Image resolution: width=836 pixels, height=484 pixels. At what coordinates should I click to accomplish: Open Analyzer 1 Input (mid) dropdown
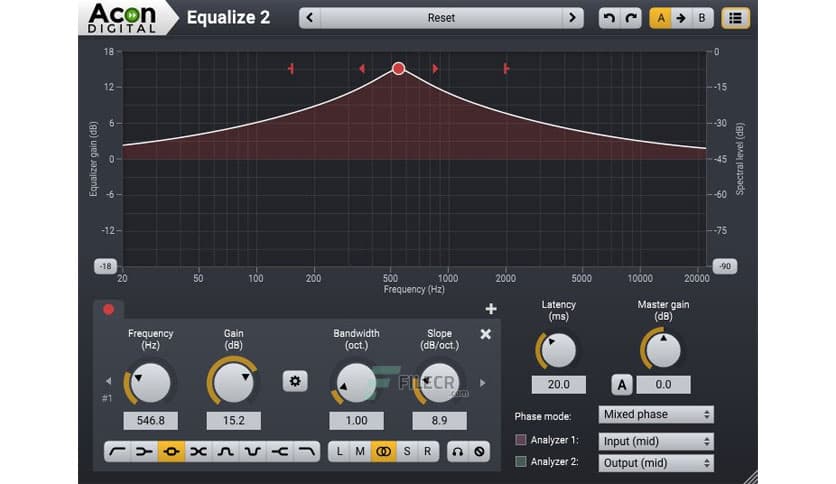click(x=656, y=441)
